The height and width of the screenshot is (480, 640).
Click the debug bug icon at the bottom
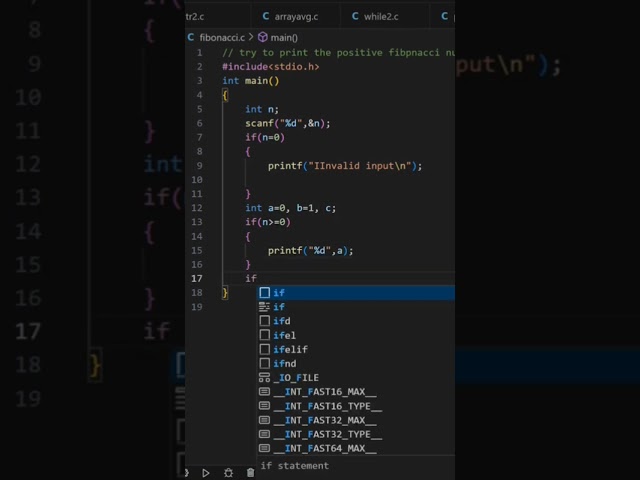[x=228, y=473]
